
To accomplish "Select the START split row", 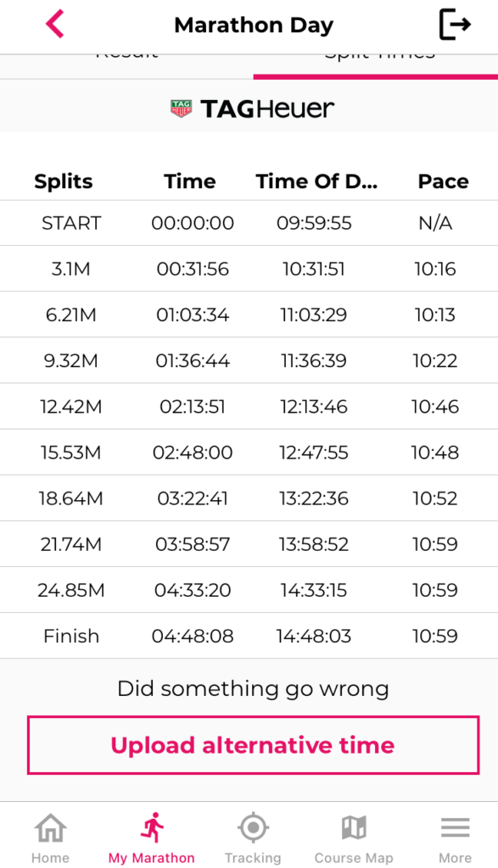I will click(249, 223).
